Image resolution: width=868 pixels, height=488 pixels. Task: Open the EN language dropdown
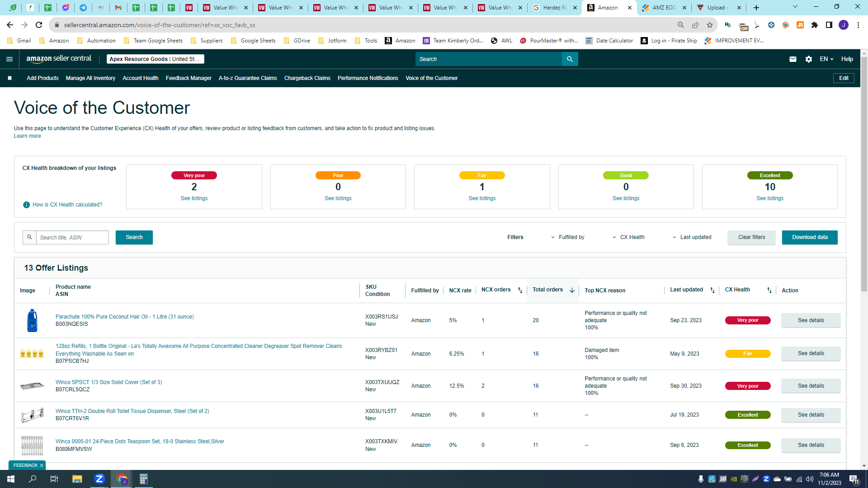click(826, 59)
